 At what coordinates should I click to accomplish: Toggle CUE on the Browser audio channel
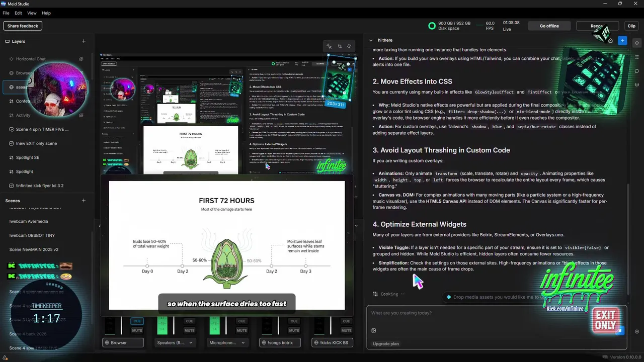pos(137,321)
